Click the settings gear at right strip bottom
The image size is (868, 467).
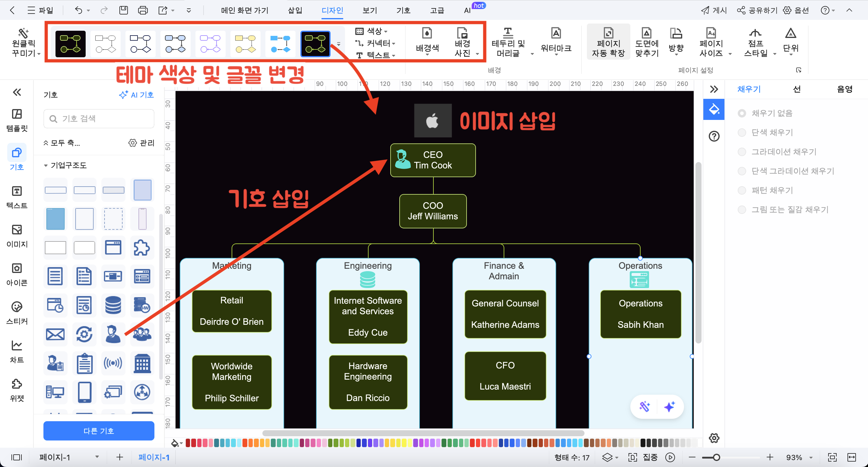click(714, 438)
